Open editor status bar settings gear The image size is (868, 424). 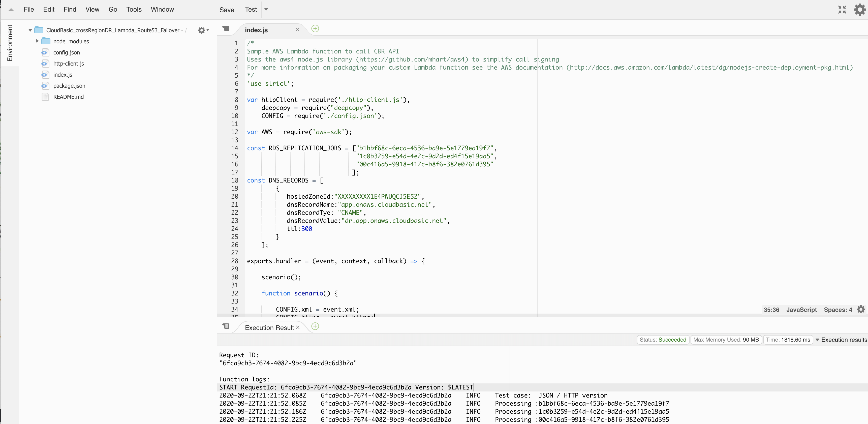861,309
